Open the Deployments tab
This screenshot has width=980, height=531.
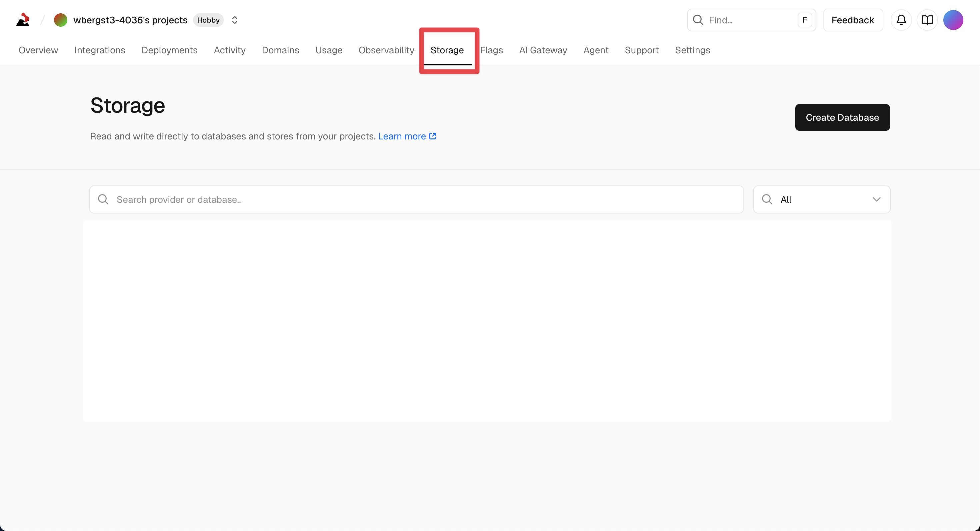(169, 50)
